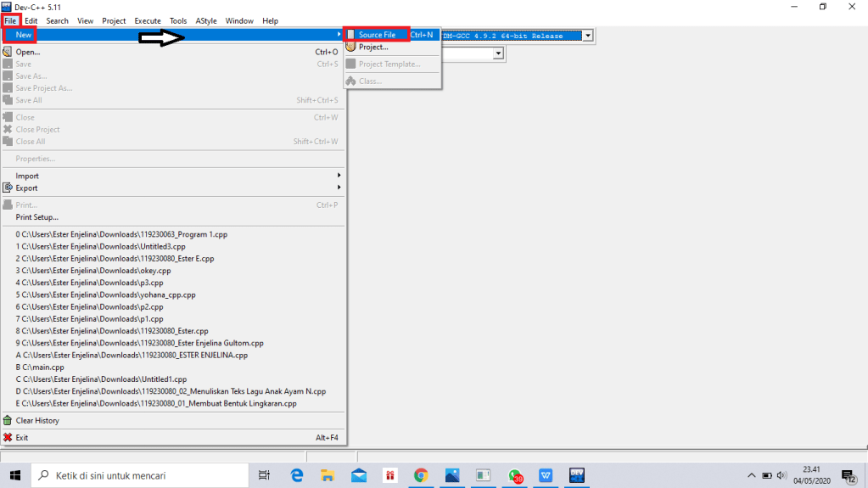This screenshot has width=868, height=488.
Task: Open the AStyle menu
Action: tap(205, 20)
